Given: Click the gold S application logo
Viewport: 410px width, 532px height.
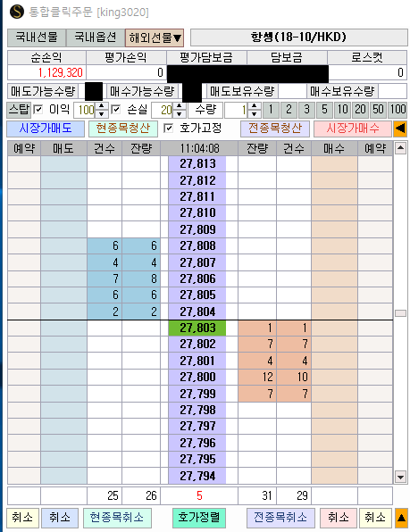Looking at the screenshot, I should coord(17,12).
